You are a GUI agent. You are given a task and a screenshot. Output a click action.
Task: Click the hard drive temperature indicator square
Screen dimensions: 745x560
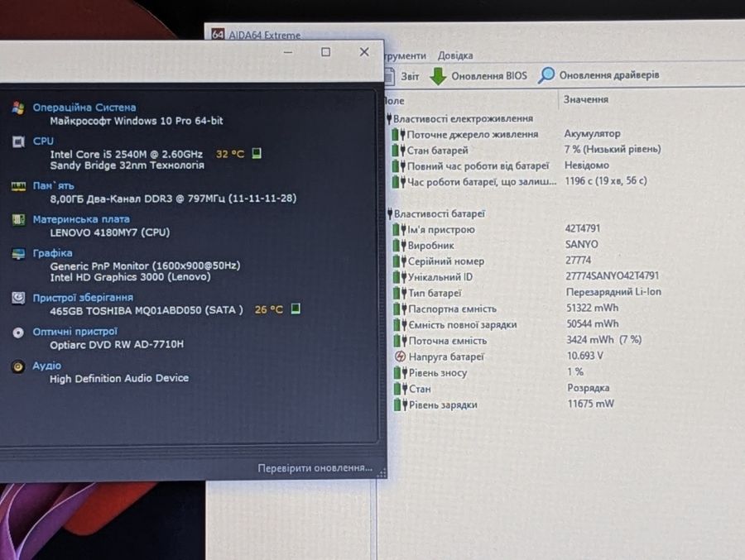tap(296, 309)
